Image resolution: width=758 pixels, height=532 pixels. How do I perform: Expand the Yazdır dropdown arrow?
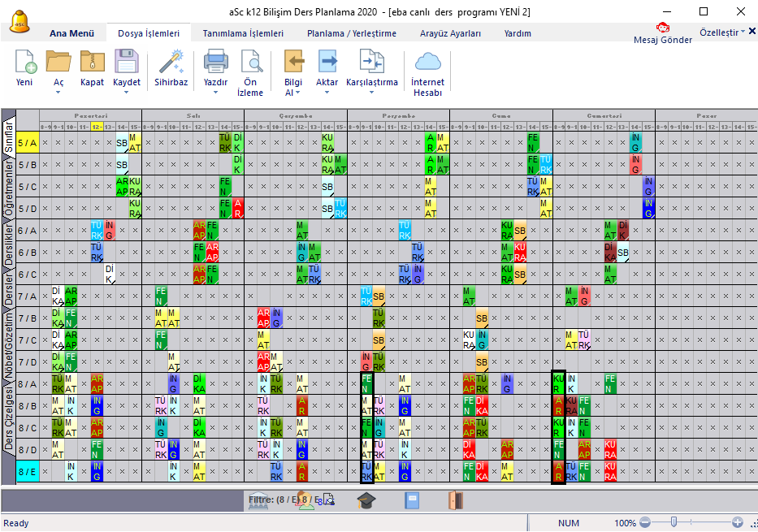point(215,93)
